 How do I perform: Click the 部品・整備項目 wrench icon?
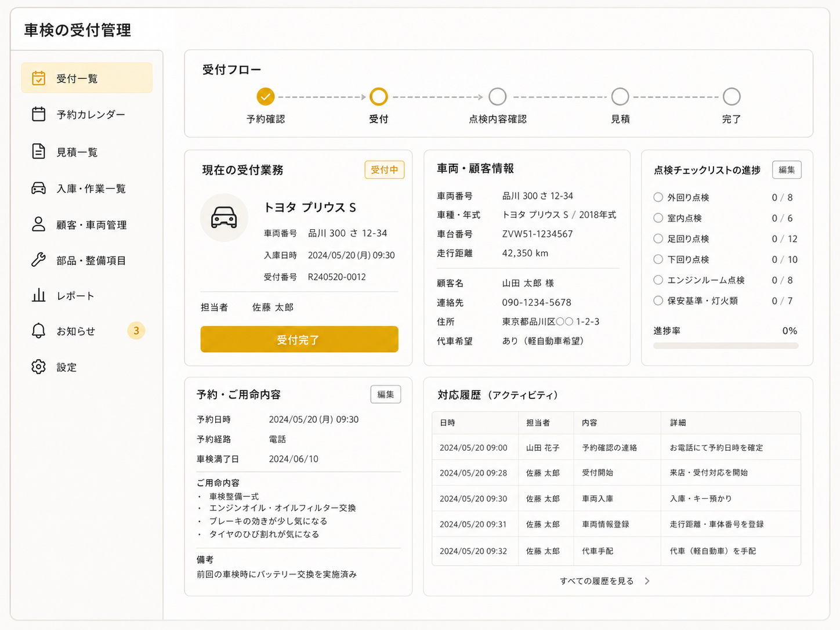[x=38, y=259]
